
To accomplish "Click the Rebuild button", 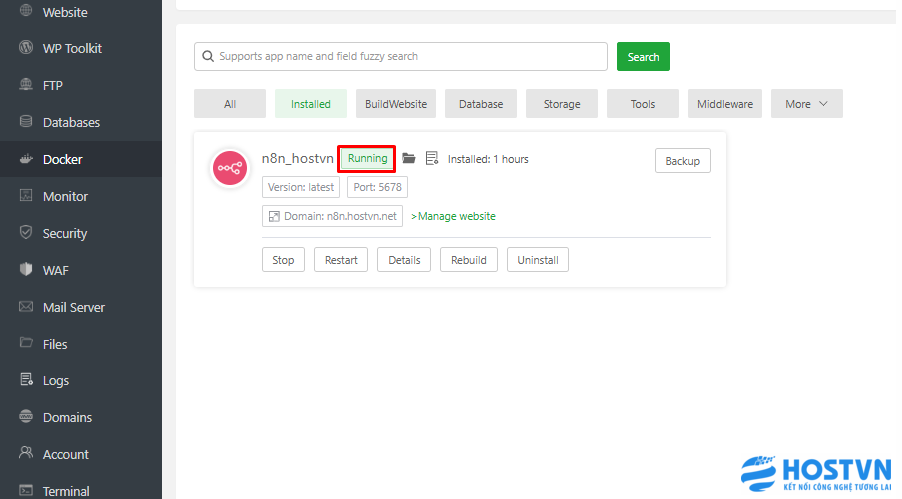I will [x=469, y=260].
